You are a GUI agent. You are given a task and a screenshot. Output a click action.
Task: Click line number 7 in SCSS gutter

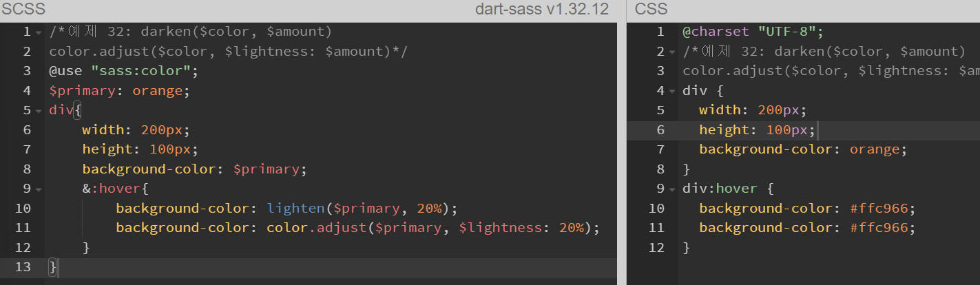27,149
